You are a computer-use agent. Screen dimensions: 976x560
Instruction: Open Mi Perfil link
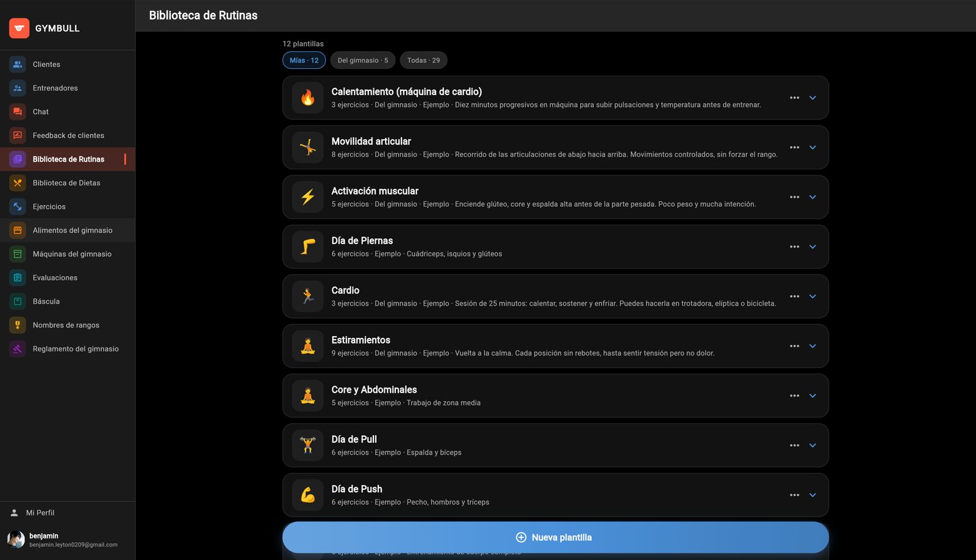point(40,513)
